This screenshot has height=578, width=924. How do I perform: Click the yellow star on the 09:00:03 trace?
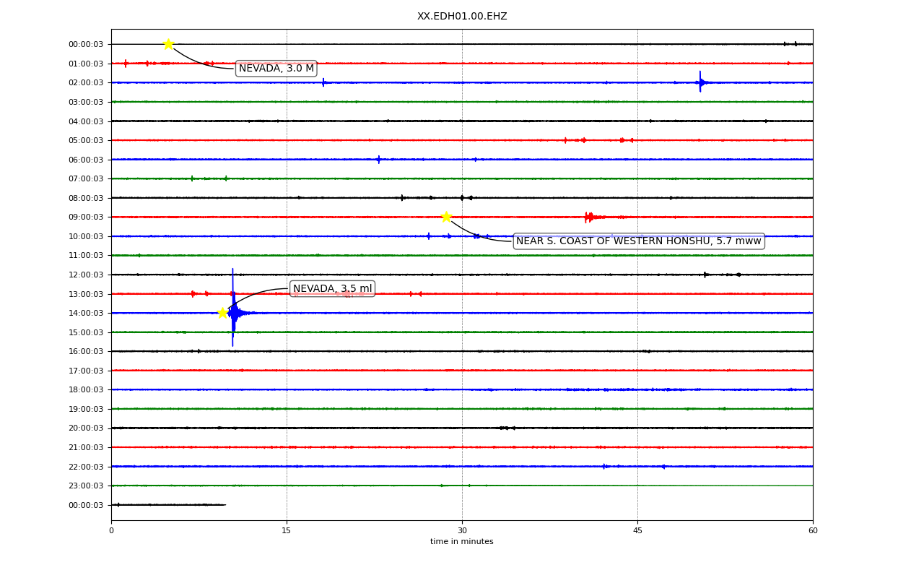pos(447,217)
